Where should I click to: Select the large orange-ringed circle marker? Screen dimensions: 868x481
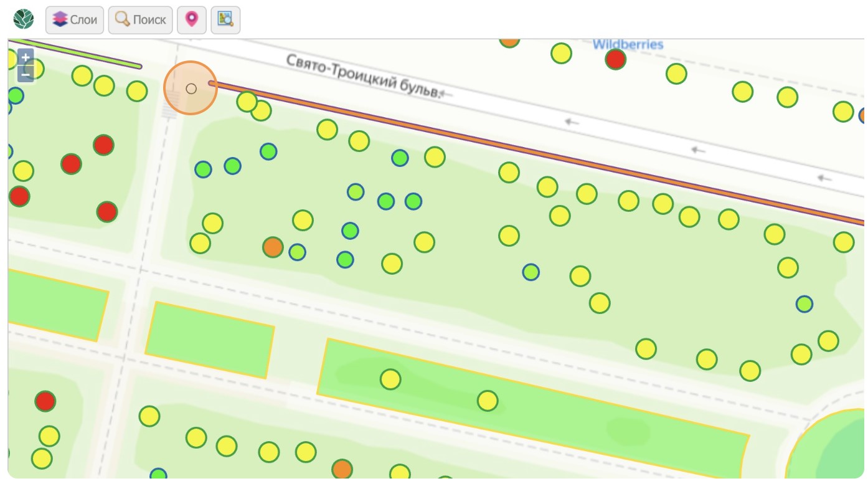(x=191, y=88)
